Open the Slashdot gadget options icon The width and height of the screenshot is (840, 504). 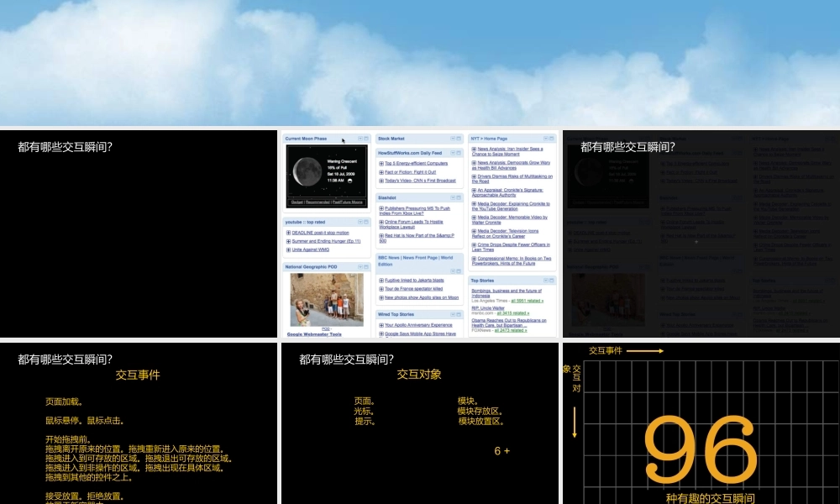tap(453, 198)
